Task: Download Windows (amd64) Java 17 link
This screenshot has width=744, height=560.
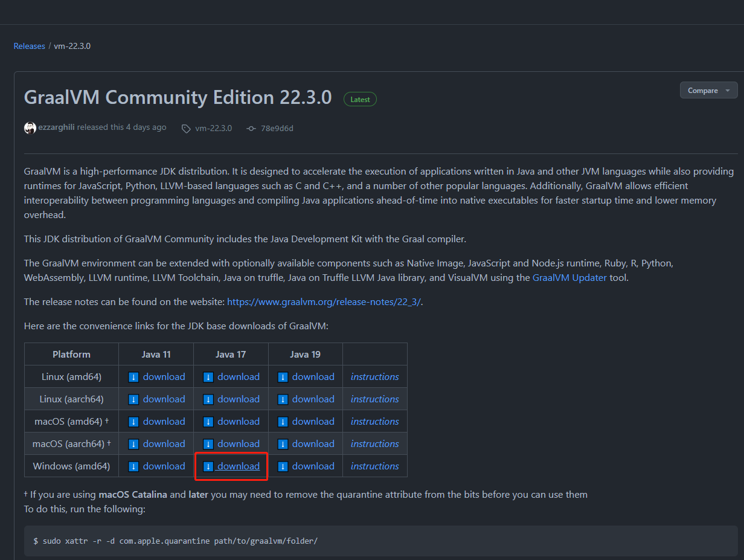Action: [239, 466]
